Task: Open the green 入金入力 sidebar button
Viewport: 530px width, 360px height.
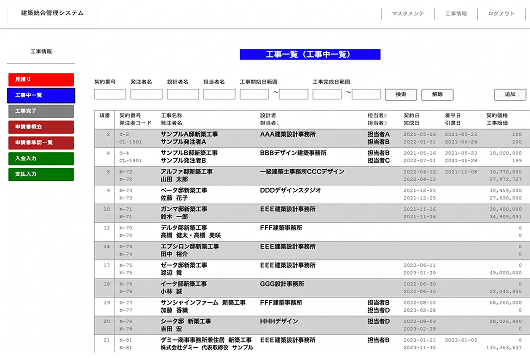Action: click(x=41, y=158)
